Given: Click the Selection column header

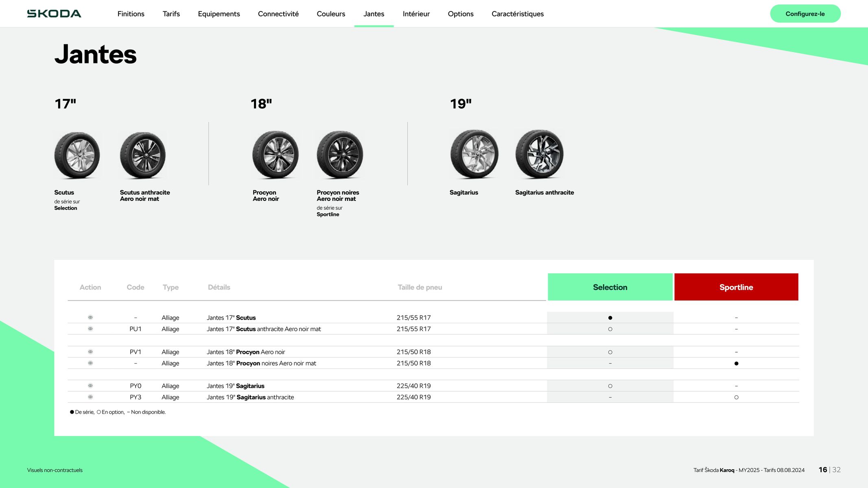Looking at the screenshot, I should point(610,287).
